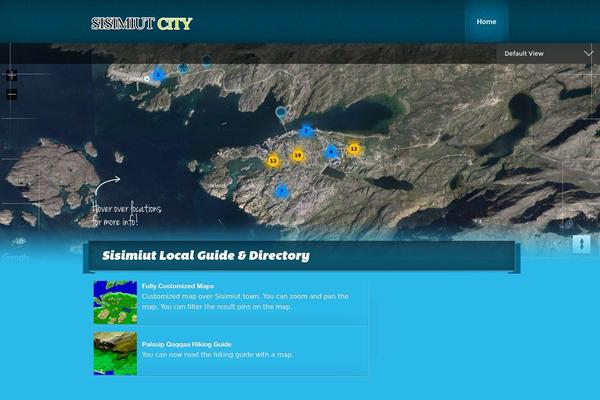Select the faint blue pin right of the peninsula's 2 cluster
This screenshot has width=600, height=400.
183,69
